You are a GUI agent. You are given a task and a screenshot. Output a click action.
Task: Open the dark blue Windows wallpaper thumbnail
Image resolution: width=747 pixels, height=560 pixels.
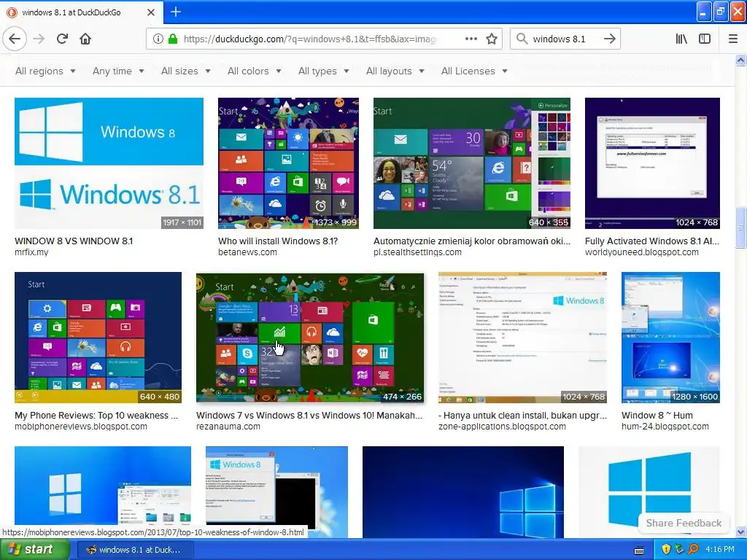point(463,492)
